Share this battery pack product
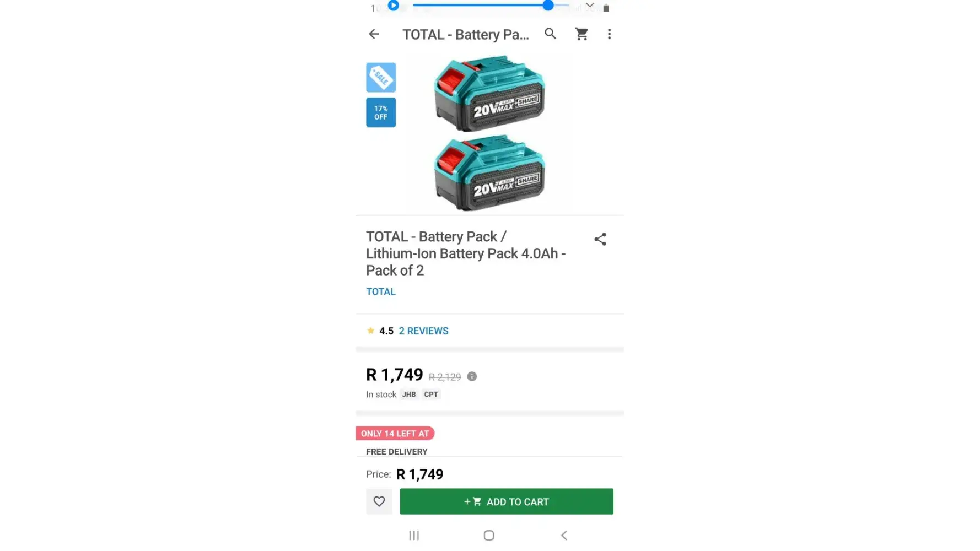This screenshot has height=551, width=980. [x=600, y=239]
